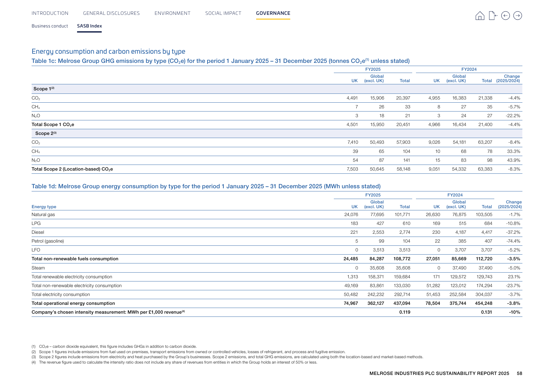Click the intensity measurement row label
The height and width of the screenshot is (392, 554).
(x=108, y=312)
